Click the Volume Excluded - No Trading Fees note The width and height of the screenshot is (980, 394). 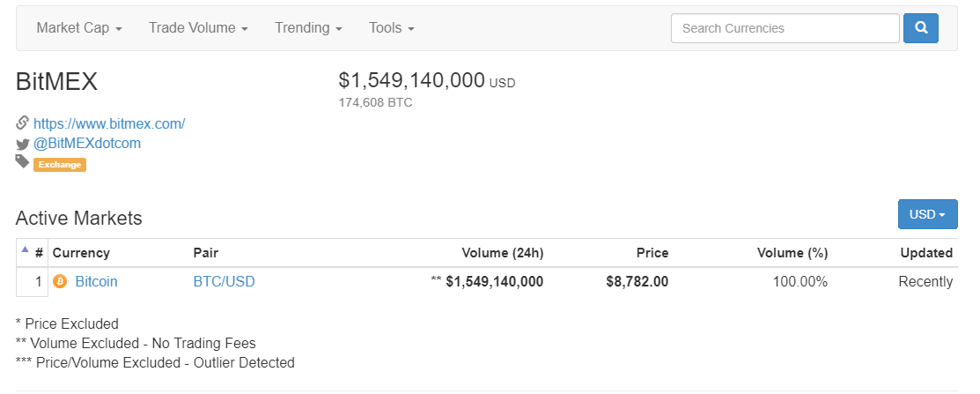(x=136, y=344)
